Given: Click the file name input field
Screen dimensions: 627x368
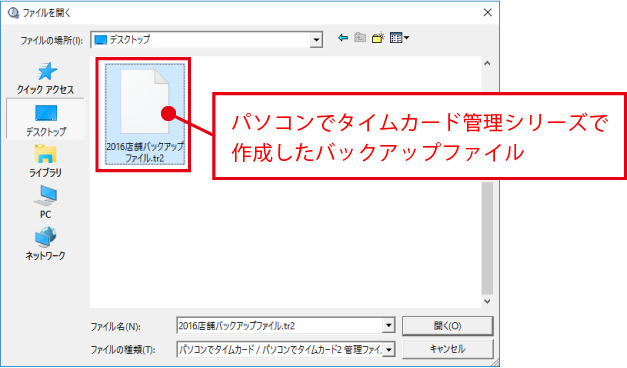Looking at the screenshot, I should point(280,326).
